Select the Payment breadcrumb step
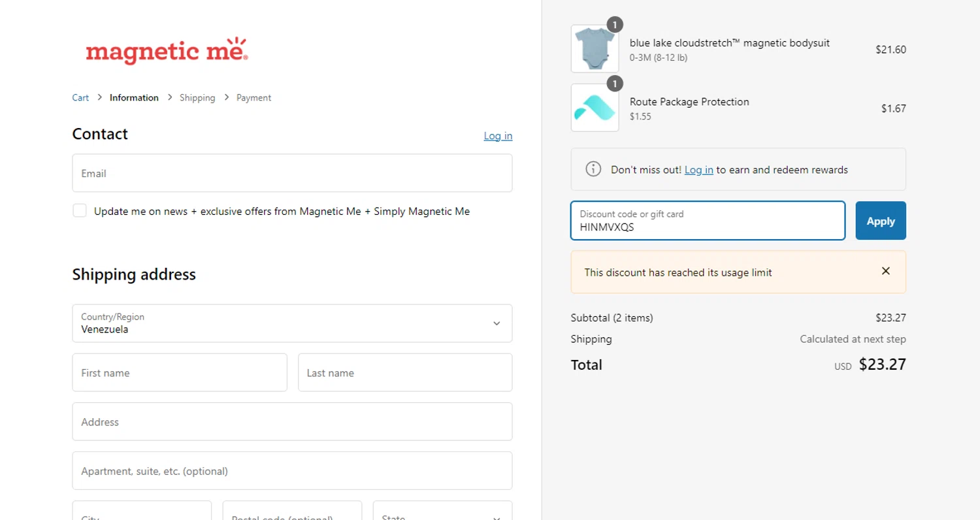This screenshot has height=520, width=980. (253, 97)
